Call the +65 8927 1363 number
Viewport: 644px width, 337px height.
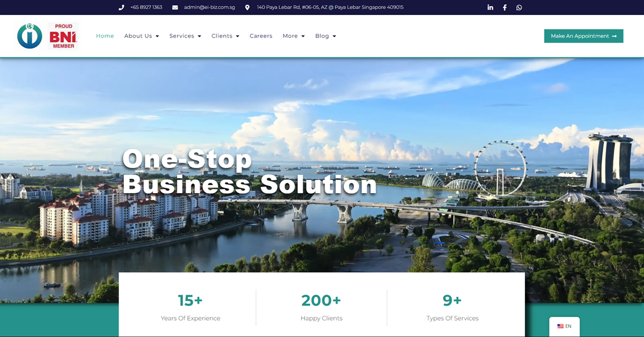pos(146,8)
